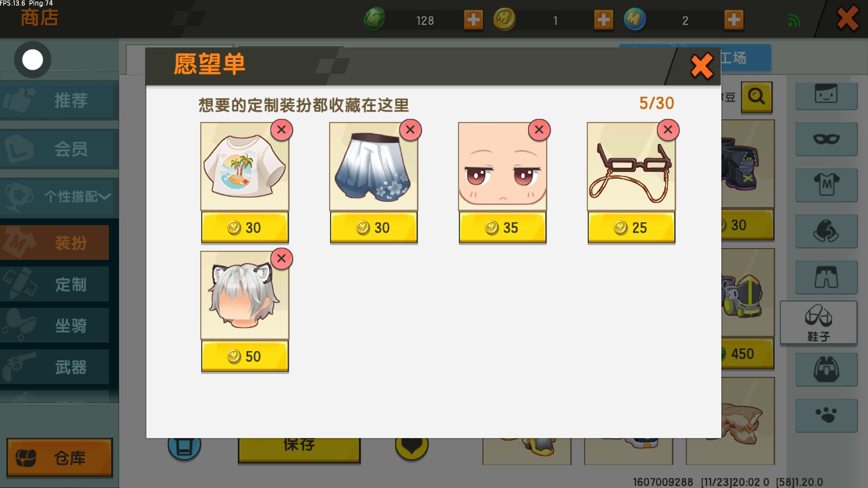The height and width of the screenshot is (488, 868).
Task: Remove the cat-ear hair from wishlist
Action: pyautogui.click(x=281, y=259)
